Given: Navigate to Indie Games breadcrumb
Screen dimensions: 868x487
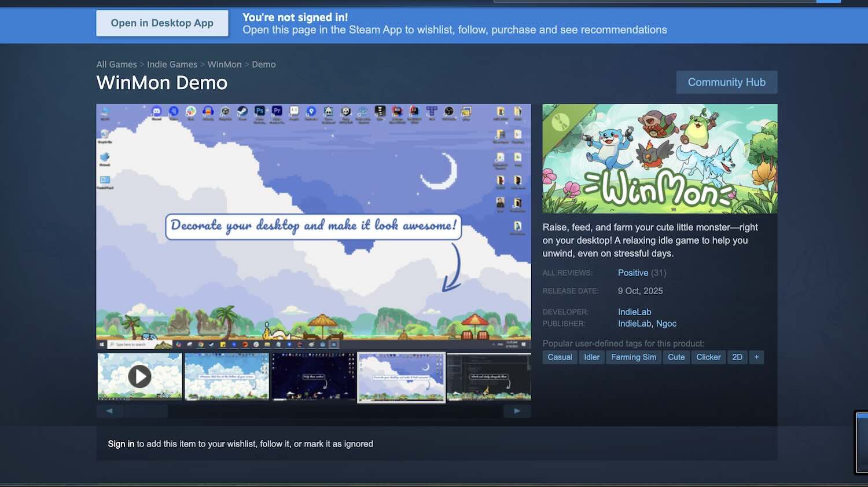Looking at the screenshot, I should pyautogui.click(x=172, y=64).
